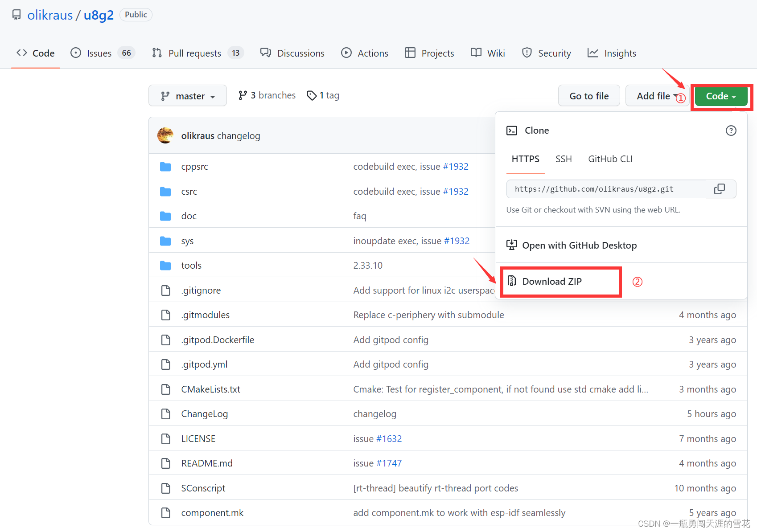Click the doc folder icon
Viewport: 757px width, 532px height.
(x=165, y=216)
